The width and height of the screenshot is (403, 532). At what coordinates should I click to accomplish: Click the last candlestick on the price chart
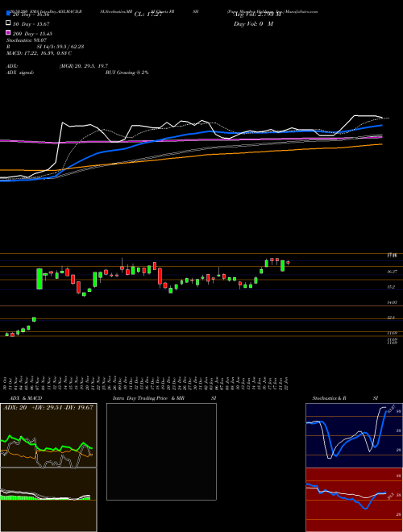288,263
